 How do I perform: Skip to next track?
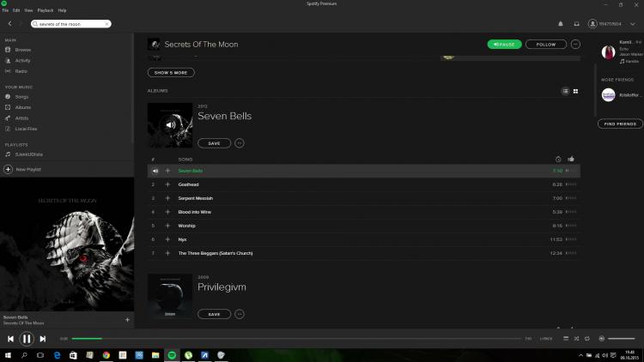click(43, 339)
